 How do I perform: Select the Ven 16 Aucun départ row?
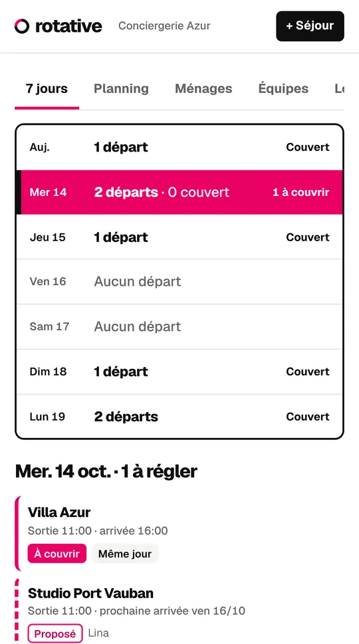[x=179, y=282]
